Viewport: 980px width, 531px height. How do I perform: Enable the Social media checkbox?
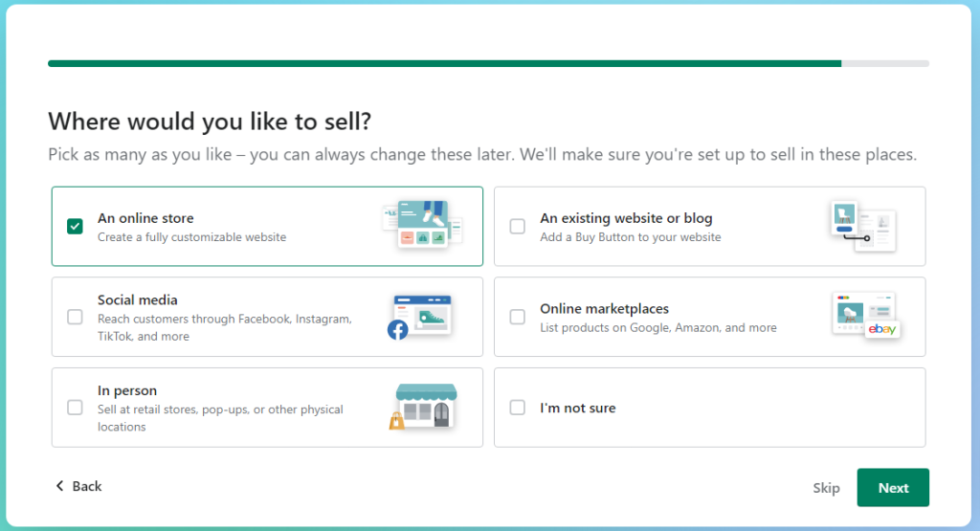click(75, 317)
